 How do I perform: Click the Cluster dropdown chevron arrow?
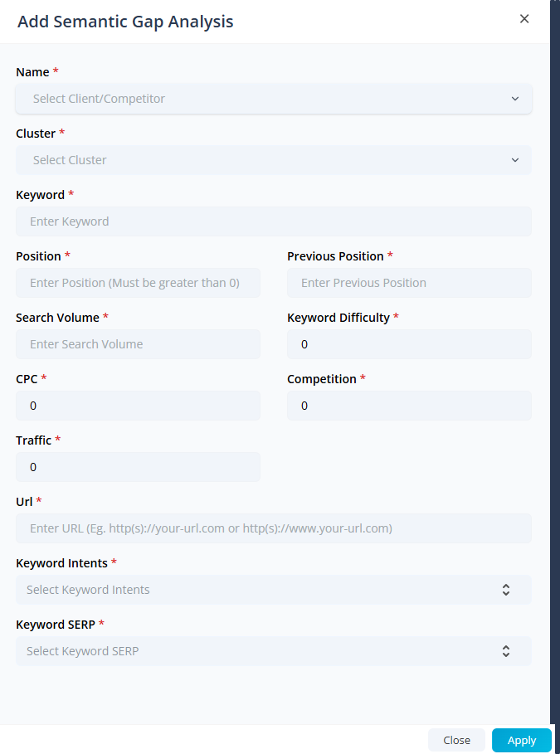pos(515,160)
